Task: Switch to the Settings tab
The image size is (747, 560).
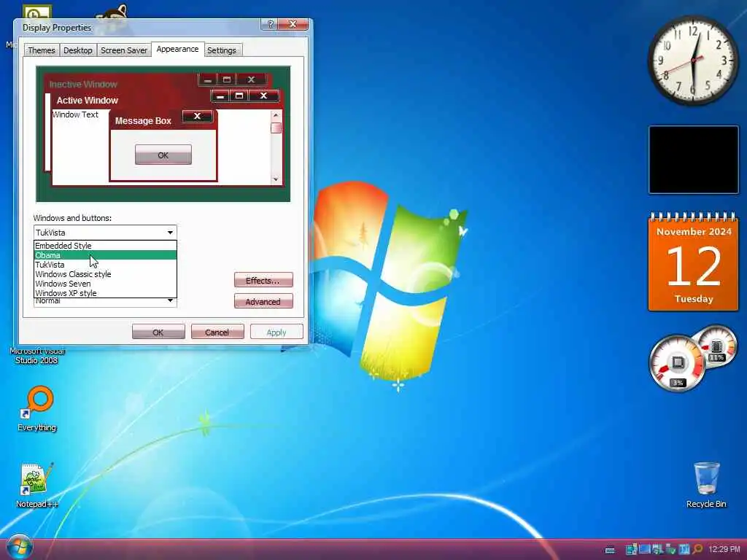Action: click(x=222, y=50)
